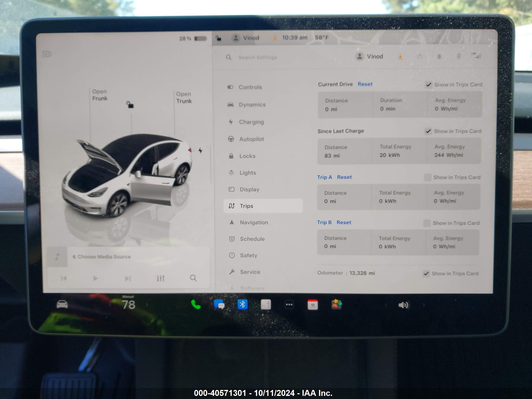Tap the next track button
The image size is (532, 399).
click(128, 279)
